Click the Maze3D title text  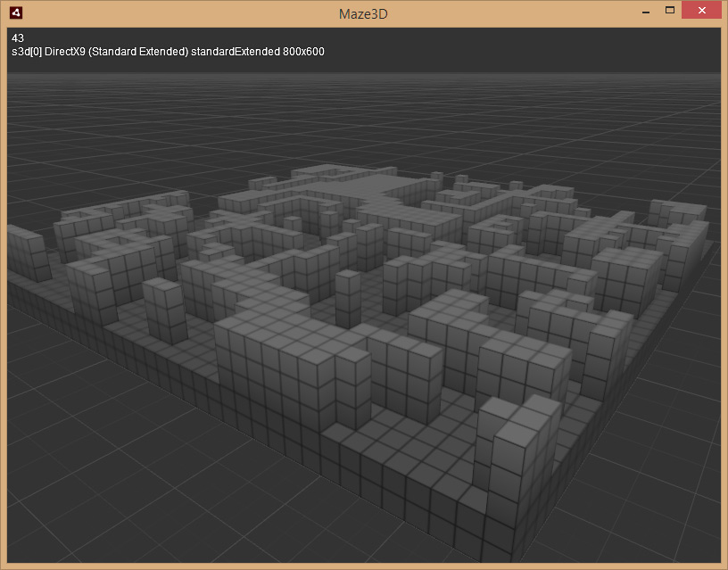(x=361, y=13)
